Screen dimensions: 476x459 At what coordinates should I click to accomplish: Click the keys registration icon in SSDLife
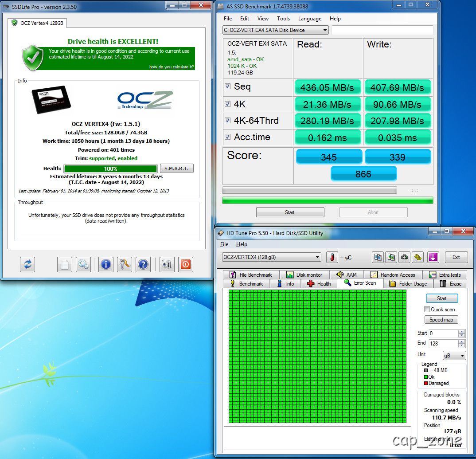pyautogui.click(x=125, y=264)
